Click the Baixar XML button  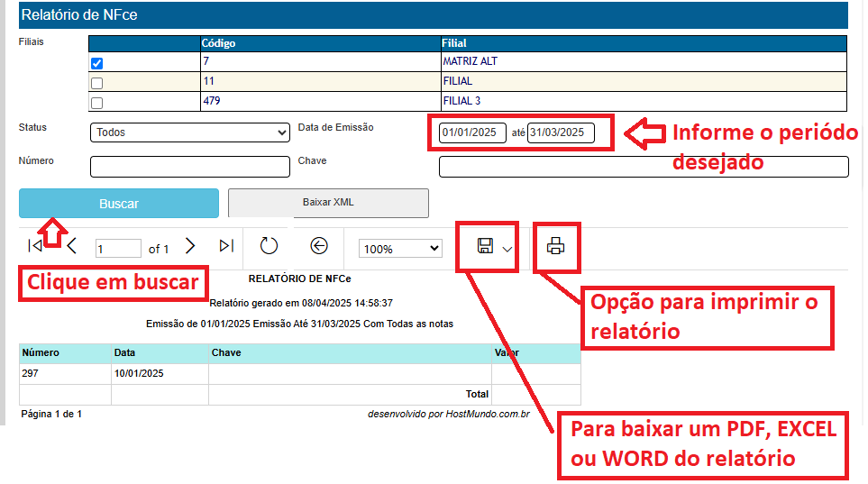pyautogui.click(x=328, y=203)
